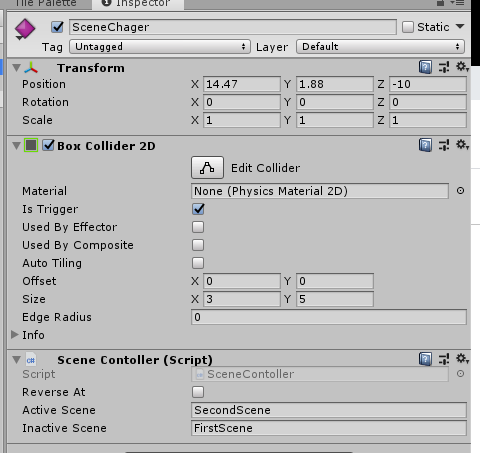Enable the Used By Effector checkbox
Viewport: 480px width, 453px height.
point(198,227)
